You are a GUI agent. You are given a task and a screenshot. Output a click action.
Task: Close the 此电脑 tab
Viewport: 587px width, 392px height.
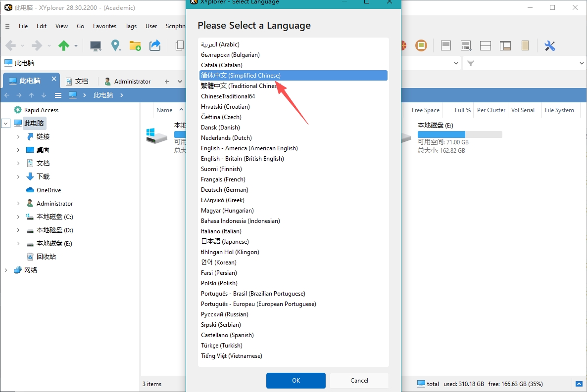[x=53, y=79]
